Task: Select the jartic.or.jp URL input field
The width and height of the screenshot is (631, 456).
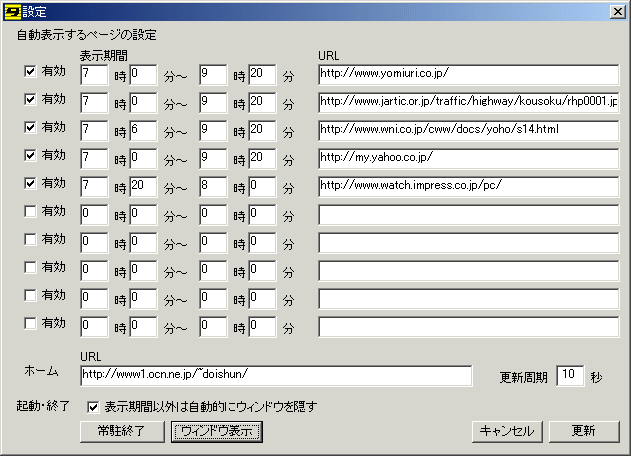Action: (468, 101)
